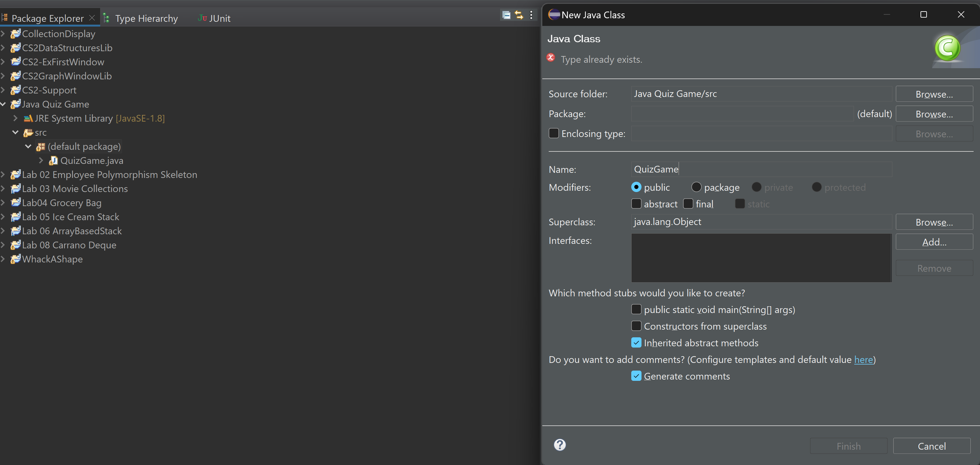Click the help question mark icon in dialog
Screen dimensions: 980x465
click(x=560, y=445)
